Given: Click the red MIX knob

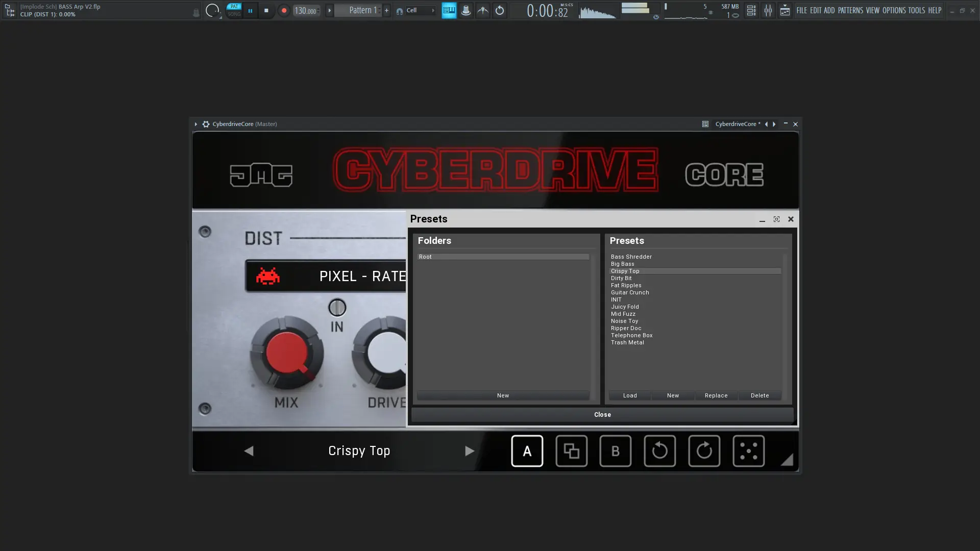Looking at the screenshot, I should [x=286, y=353].
